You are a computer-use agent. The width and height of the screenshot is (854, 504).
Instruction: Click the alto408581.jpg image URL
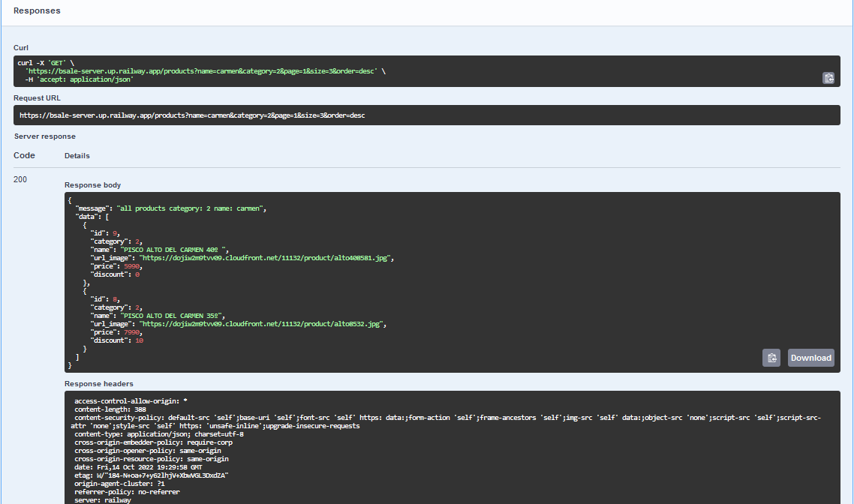tap(265, 258)
